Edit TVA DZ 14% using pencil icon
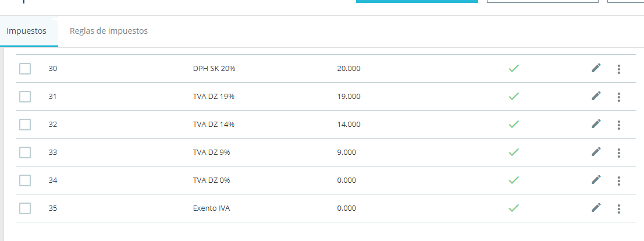This screenshot has height=241, width=644. 596,124
